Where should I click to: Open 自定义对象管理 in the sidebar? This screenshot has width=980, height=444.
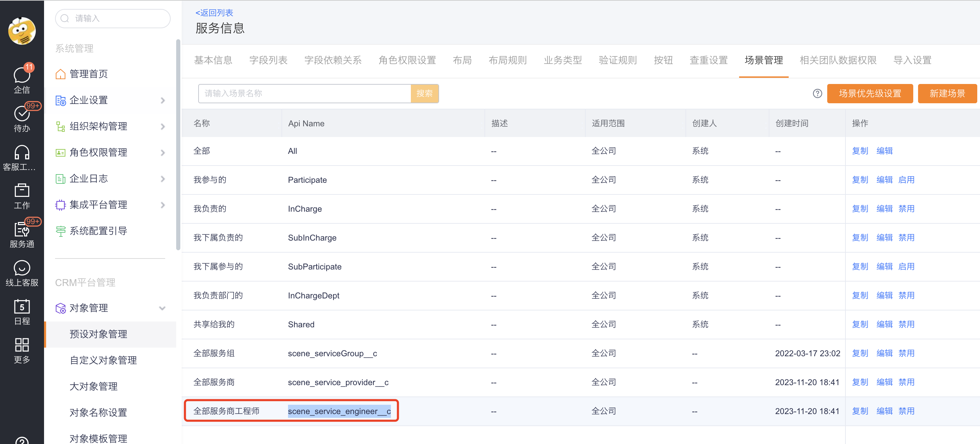[x=110, y=360]
